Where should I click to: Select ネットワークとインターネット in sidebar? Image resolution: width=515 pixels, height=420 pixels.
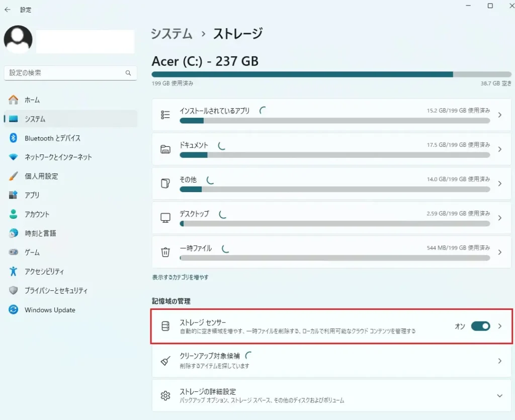point(70,157)
